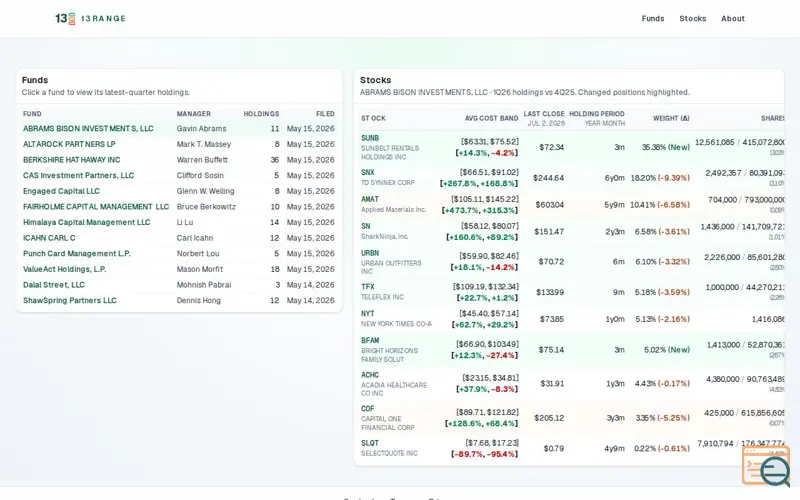Click the HOLDING PERIOD column header
800x500 pixels.
(x=596, y=114)
